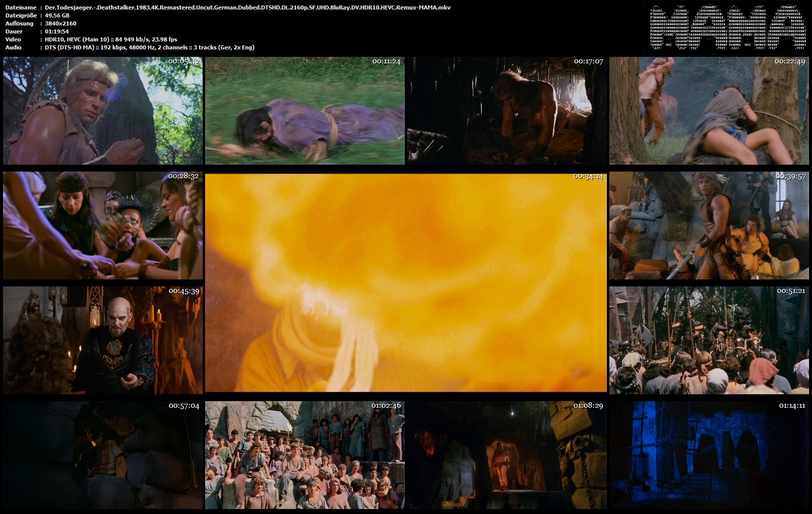Open the thumbnail stamped 01:02:46
This screenshot has height=514, width=812.
(305, 455)
